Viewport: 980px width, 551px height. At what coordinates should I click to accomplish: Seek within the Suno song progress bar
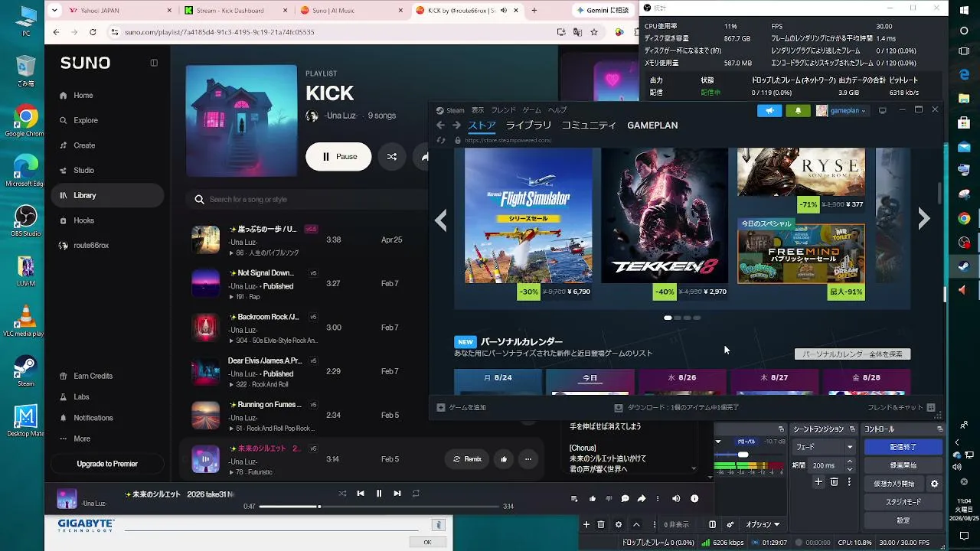coord(379,507)
